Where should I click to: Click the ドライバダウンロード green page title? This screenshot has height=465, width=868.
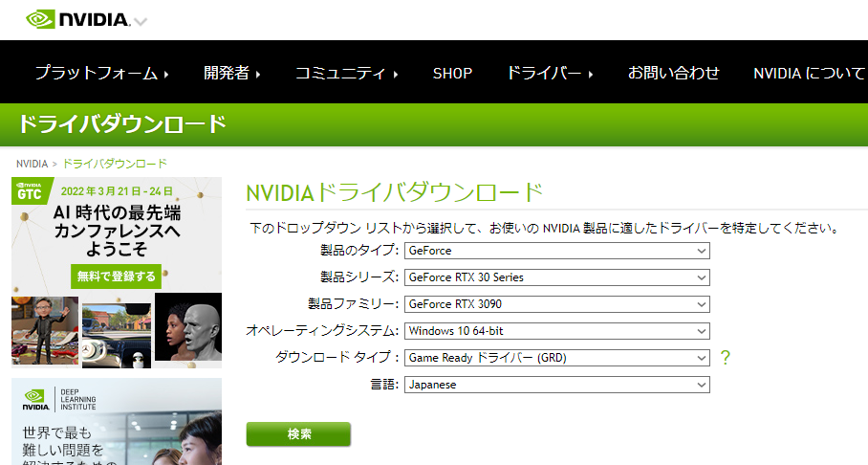pos(122,123)
